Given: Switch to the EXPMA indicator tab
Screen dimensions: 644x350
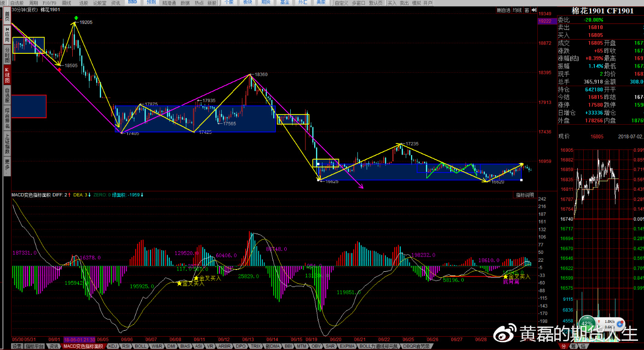Looking at the screenshot, I should [347, 346].
